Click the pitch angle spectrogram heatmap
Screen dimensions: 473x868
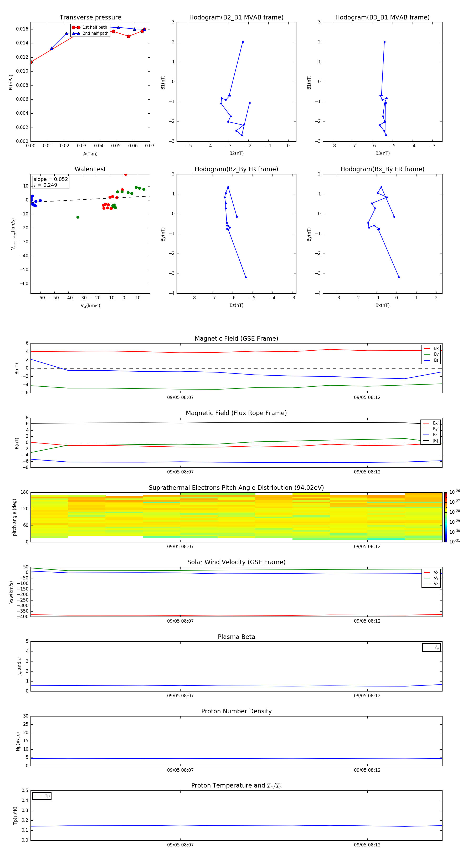point(236,517)
